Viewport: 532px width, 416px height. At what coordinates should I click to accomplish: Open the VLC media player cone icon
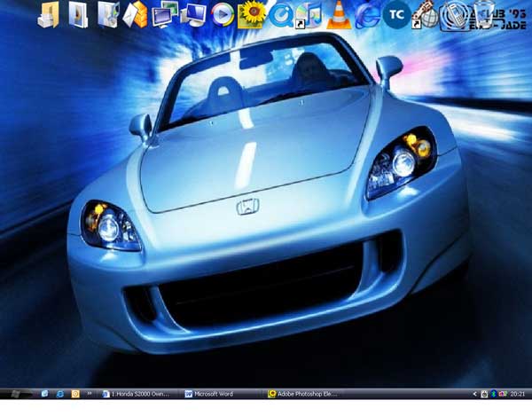coord(338,14)
